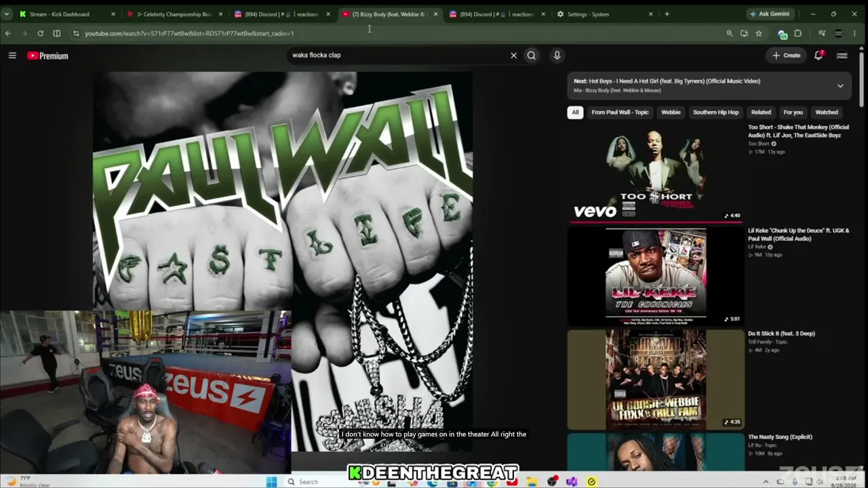
Task: Reload the YouTube page
Action: (41, 33)
